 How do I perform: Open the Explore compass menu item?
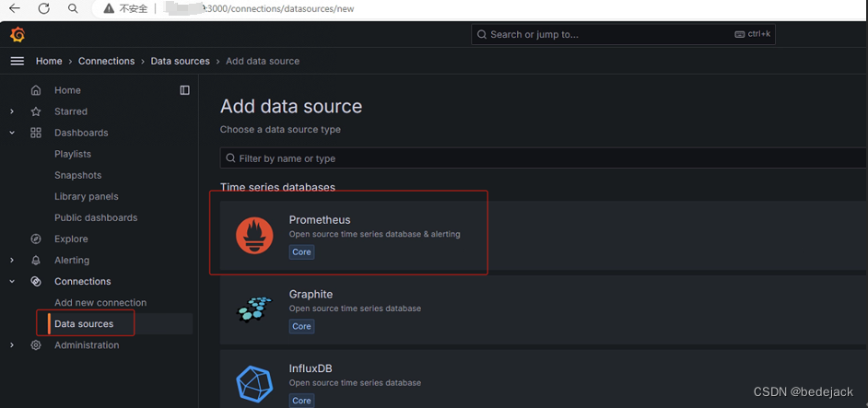(71, 239)
